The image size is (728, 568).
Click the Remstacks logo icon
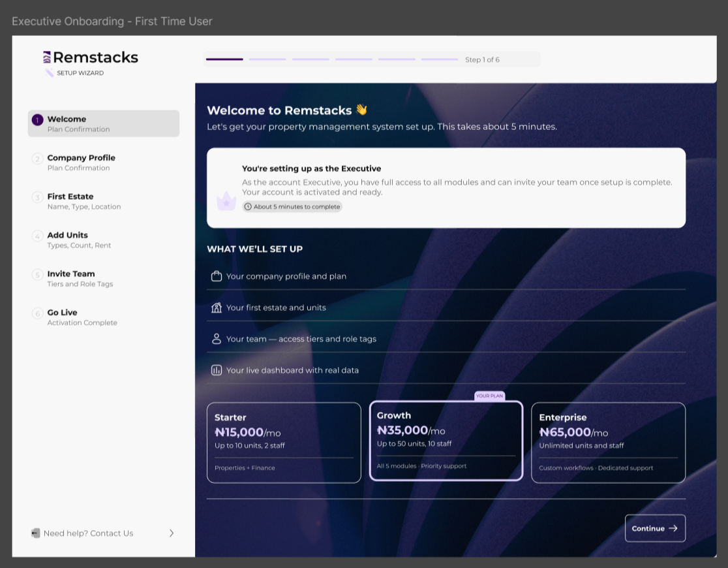pos(47,57)
